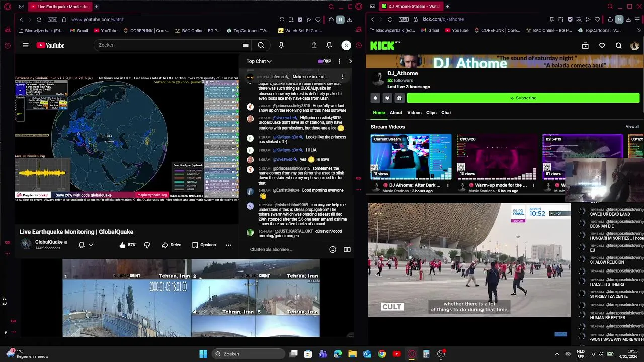Click the YouTube logo
The height and width of the screenshot is (362, 644).
click(x=50, y=45)
